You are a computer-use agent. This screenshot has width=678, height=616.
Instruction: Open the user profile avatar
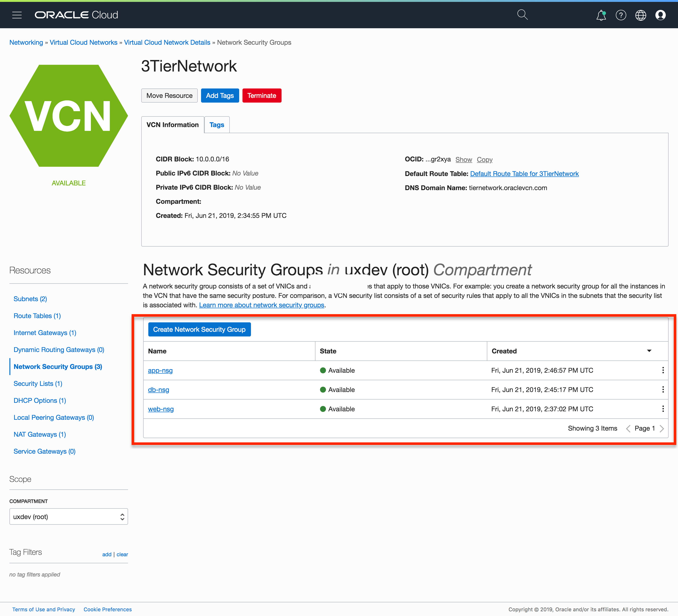tap(660, 15)
